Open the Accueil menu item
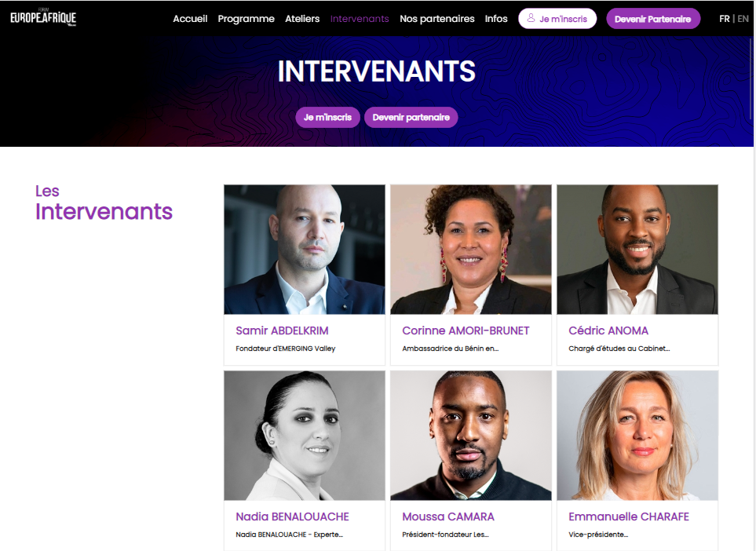This screenshot has width=756, height=551. (190, 19)
